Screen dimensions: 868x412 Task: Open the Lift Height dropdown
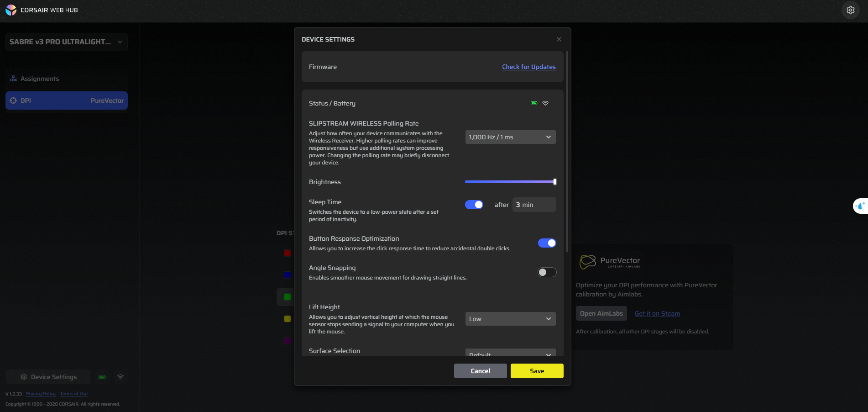click(x=511, y=319)
